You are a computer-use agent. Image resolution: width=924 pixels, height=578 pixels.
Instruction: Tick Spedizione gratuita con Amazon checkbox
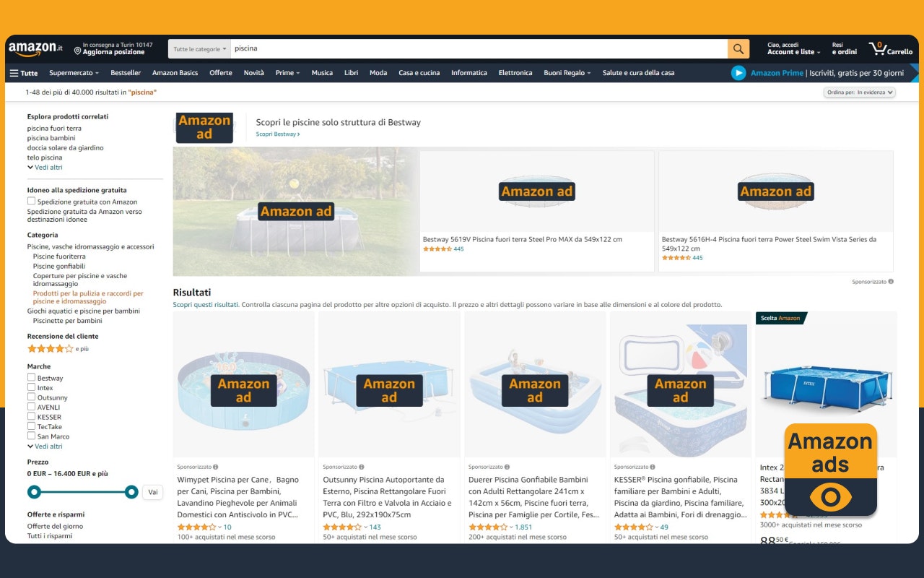click(31, 202)
